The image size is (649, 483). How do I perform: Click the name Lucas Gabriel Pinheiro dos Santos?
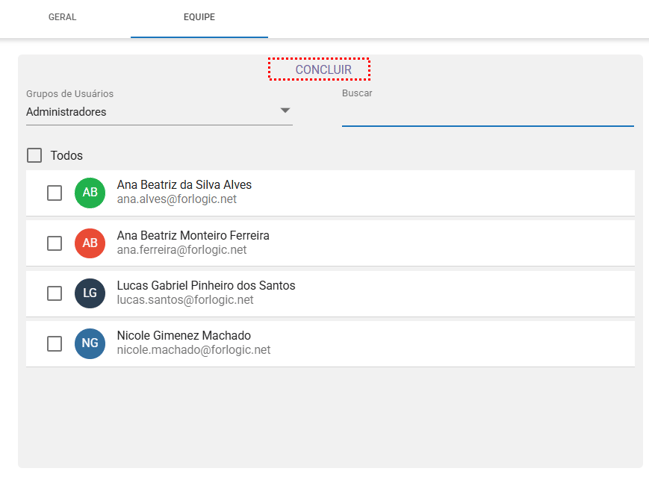pyautogui.click(x=206, y=285)
